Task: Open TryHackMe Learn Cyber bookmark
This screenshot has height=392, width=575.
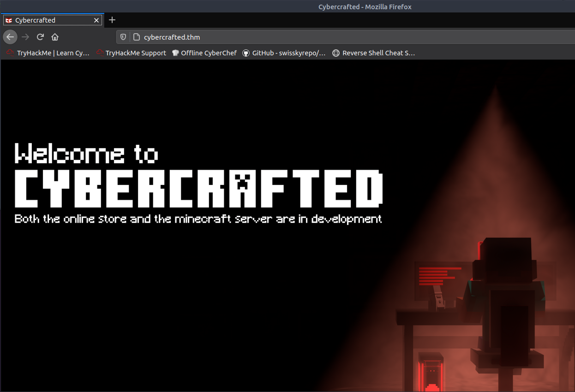Action: pos(48,53)
